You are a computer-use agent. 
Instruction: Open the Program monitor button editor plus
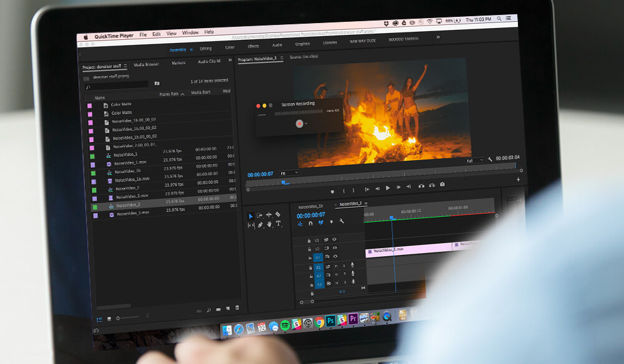coord(518,180)
